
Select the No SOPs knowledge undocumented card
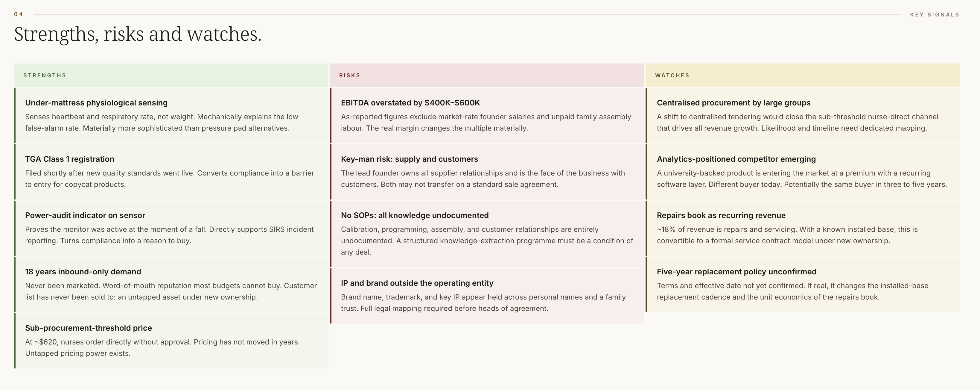(487, 234)
